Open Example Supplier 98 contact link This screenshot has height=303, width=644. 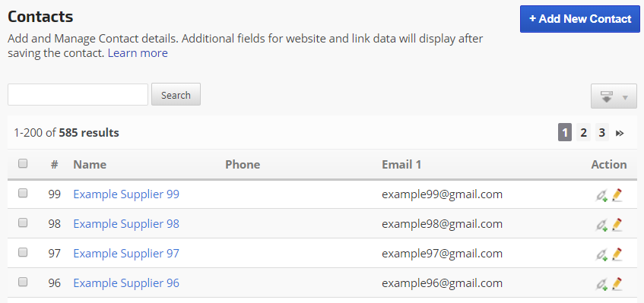(126, 224)
